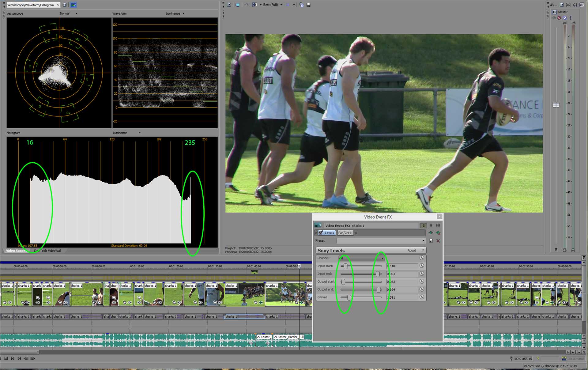Delete preset with red X icon
The height and width of the screenshot is (370, 588).
point(438,241)
